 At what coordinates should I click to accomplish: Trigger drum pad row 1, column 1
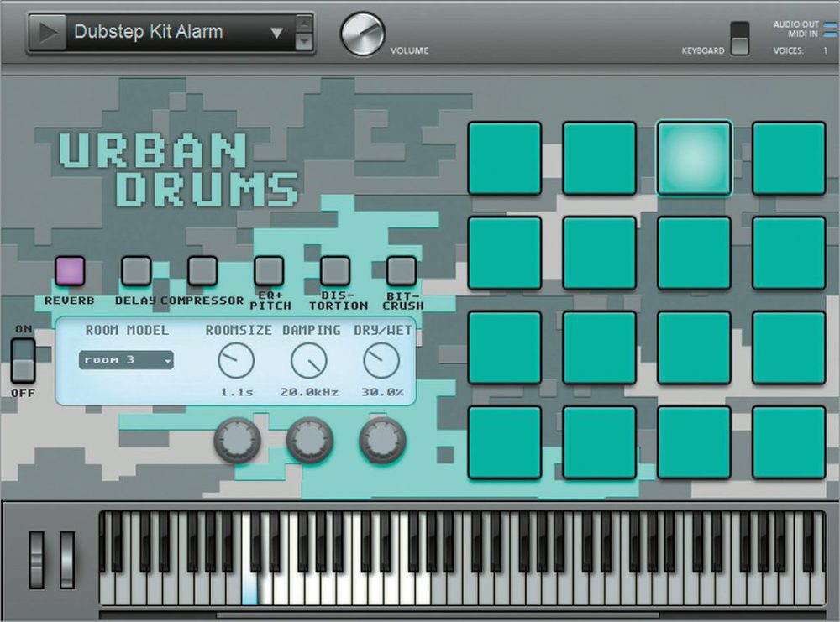(505, 159)
